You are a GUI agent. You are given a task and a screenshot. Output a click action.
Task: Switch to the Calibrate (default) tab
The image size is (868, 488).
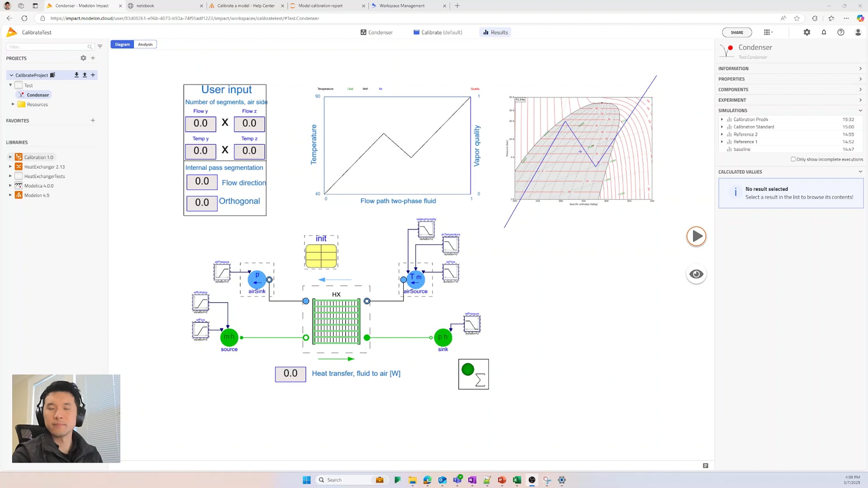tap(438, 32)
